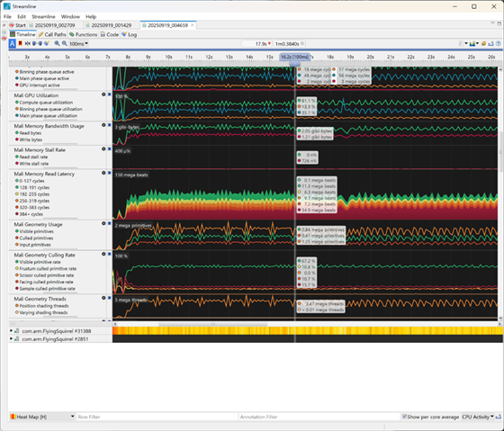Switch to the Log tab
504x431 pixels.
(130, 34)
